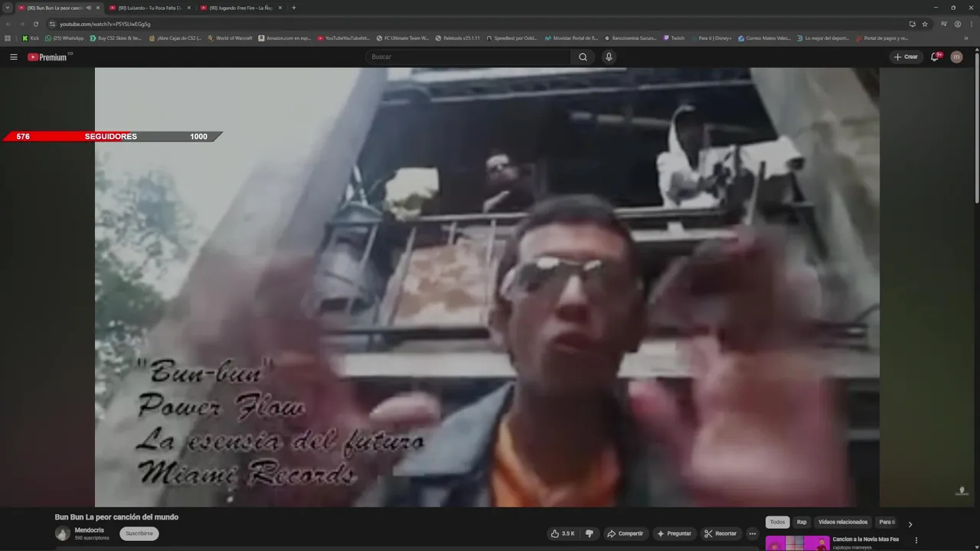The height and width of the screenshot is (551, 980).
Task: Open the WhatsApp bookmark
Action: (x=64, y=37)
